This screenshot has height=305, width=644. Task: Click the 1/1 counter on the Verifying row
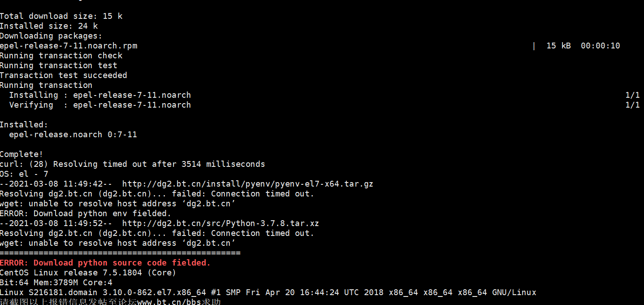(x=632, y=105)
